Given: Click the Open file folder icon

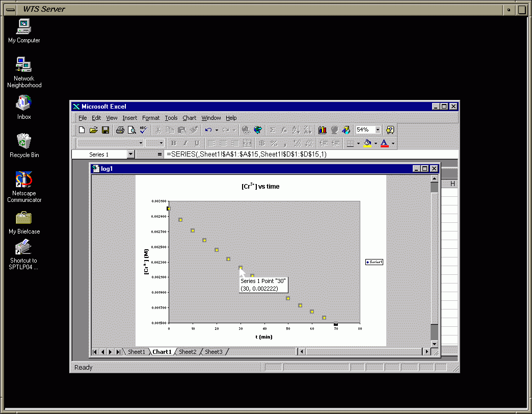Looking at the screenshot, I should click(94, 130).
